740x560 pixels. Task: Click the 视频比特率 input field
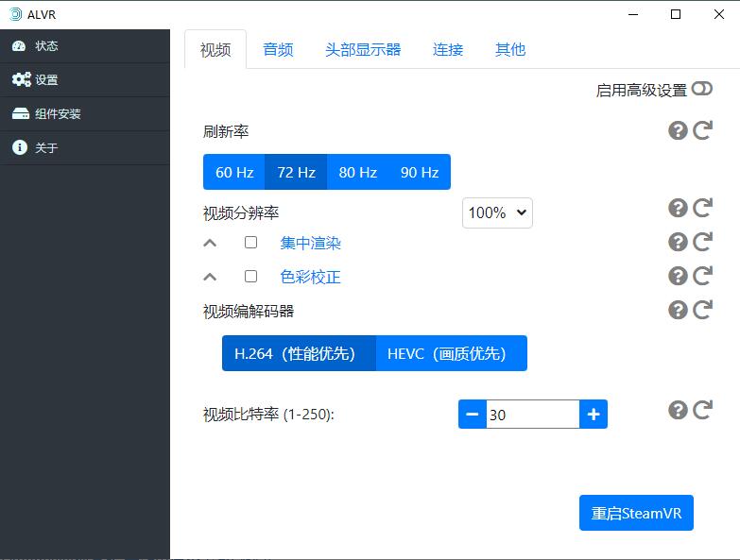532,414
